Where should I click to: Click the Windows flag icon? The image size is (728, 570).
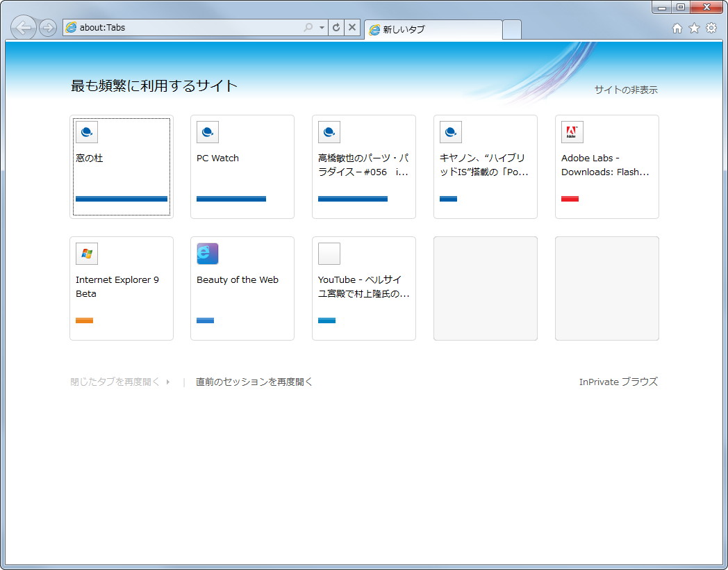click(87, 254)
